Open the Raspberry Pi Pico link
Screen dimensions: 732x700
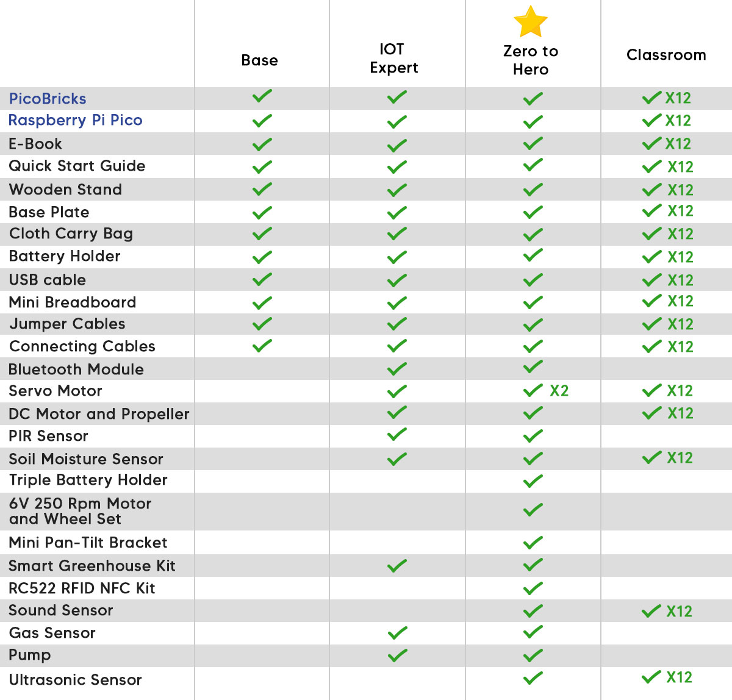76,120
